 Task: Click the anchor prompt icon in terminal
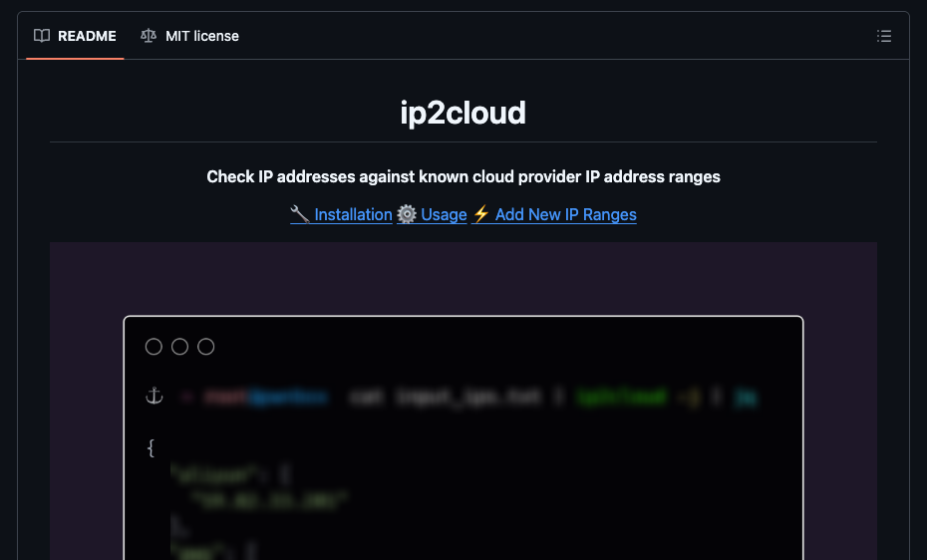tap(154, 397)
